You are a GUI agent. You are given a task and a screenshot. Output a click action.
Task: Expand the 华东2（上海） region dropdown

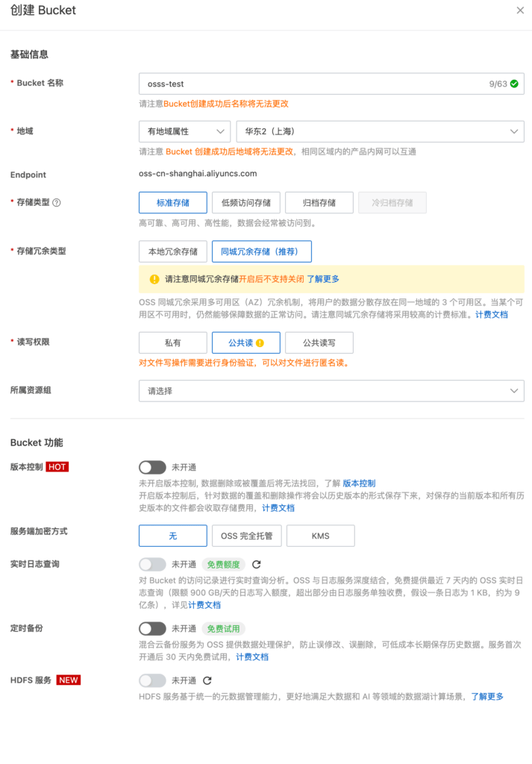tap(380, 131)
